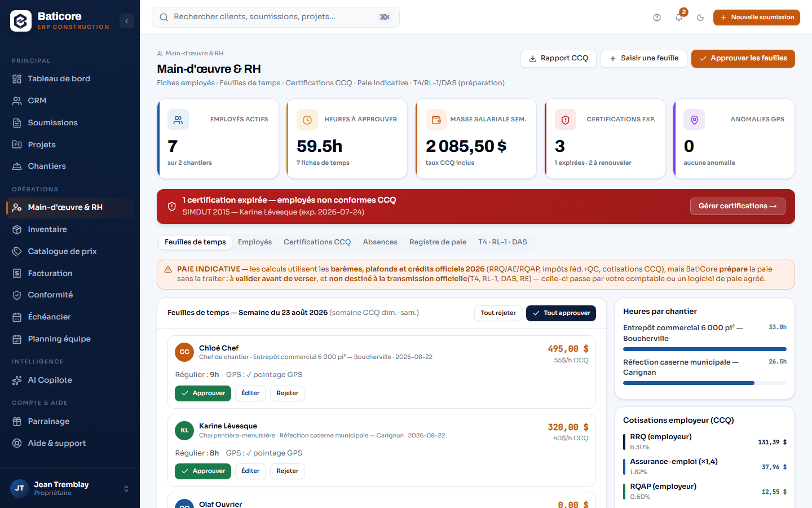Reject Karine Lévesque's timesheet
Screen dimensions: 812x508
coord(288,471)
